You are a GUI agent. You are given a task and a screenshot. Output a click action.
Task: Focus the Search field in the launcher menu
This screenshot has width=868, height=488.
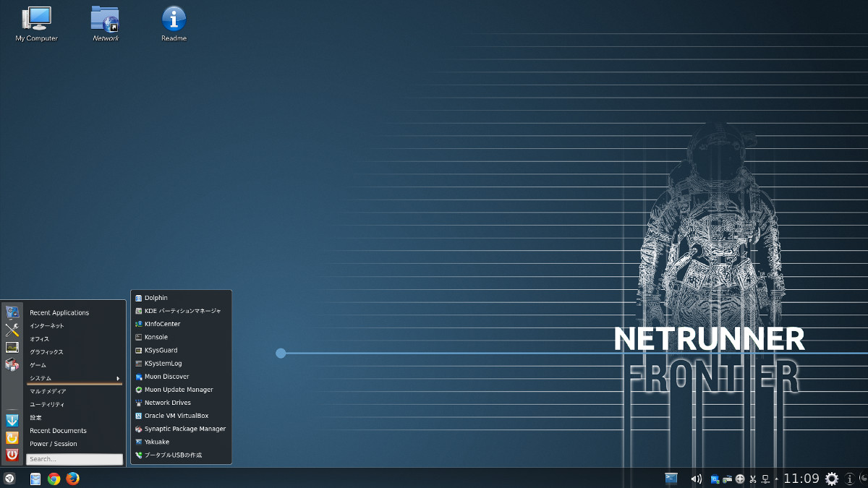click(x=75, y=459)
